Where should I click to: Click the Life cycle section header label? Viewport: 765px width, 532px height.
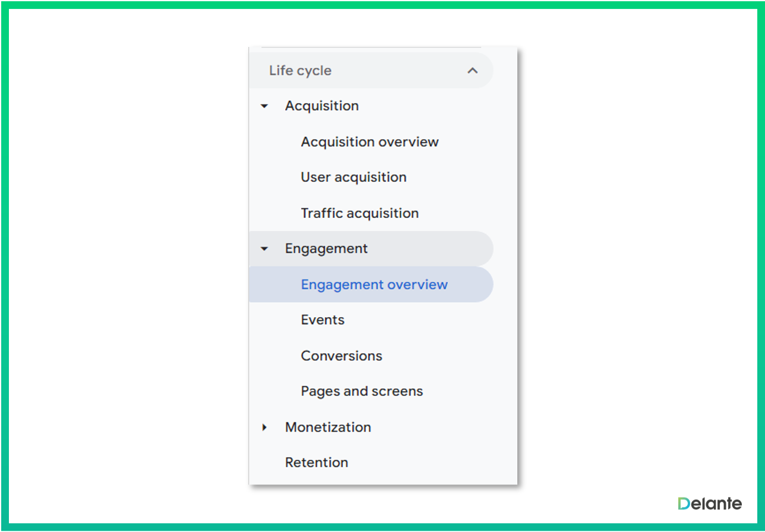(300, 71)
